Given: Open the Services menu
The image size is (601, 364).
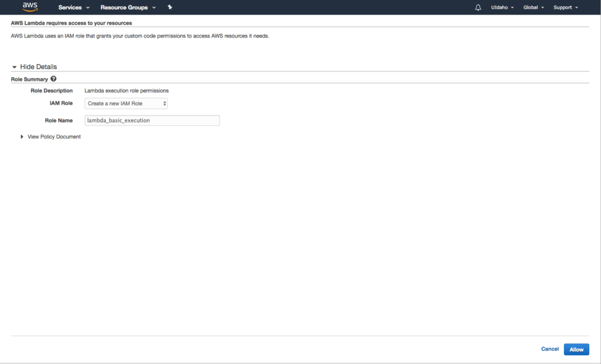Looking at the screenshot, I should pyautogui.click(x=73, y=7).
